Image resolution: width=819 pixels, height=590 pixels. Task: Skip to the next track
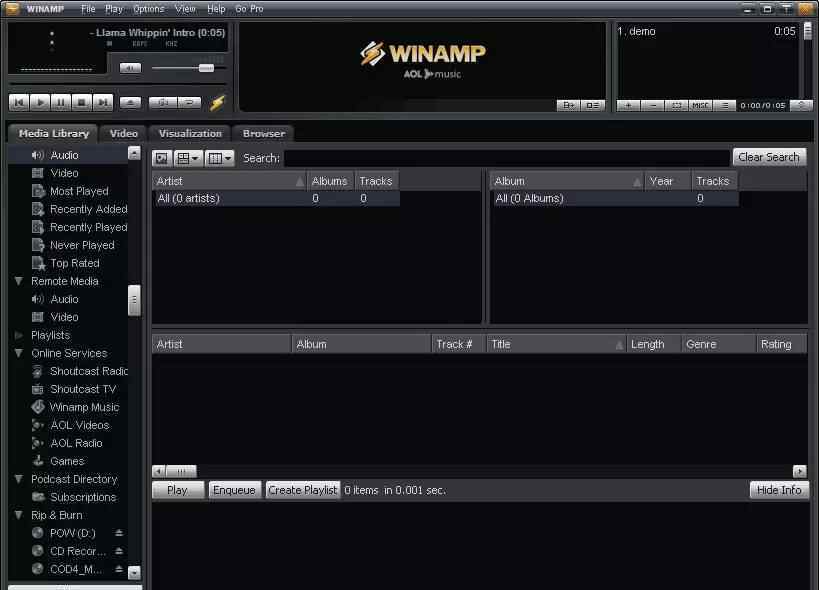(102, 102)
